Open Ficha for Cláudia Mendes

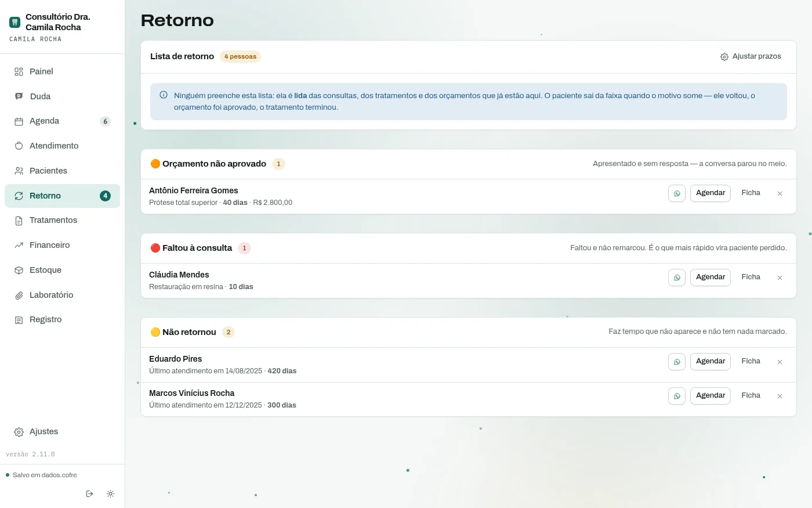751,278
